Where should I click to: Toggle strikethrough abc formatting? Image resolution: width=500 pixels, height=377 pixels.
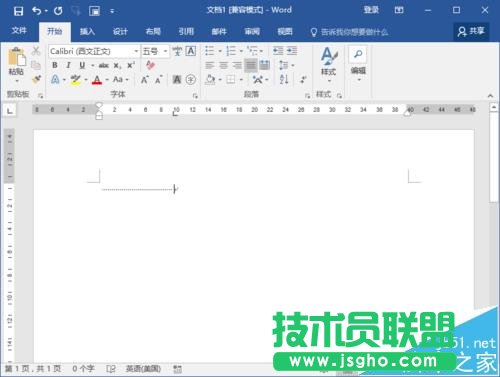(x=104, y=65)
